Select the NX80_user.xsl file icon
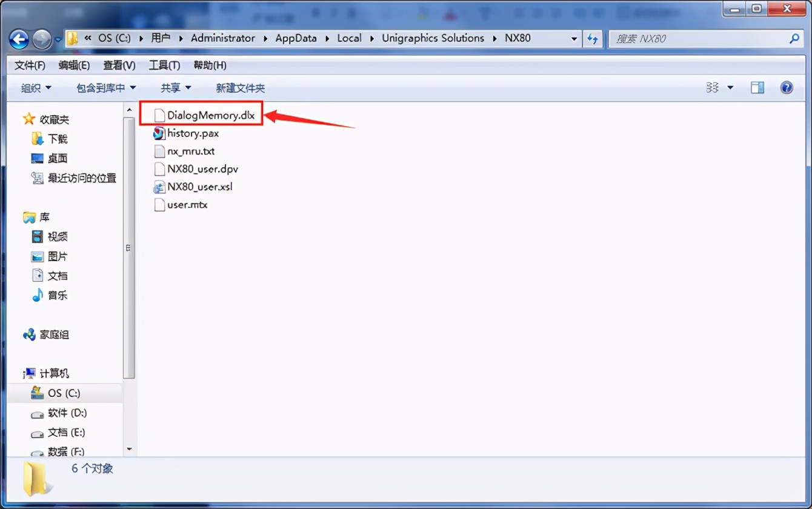Screen dimensions: 812x509 159,187
